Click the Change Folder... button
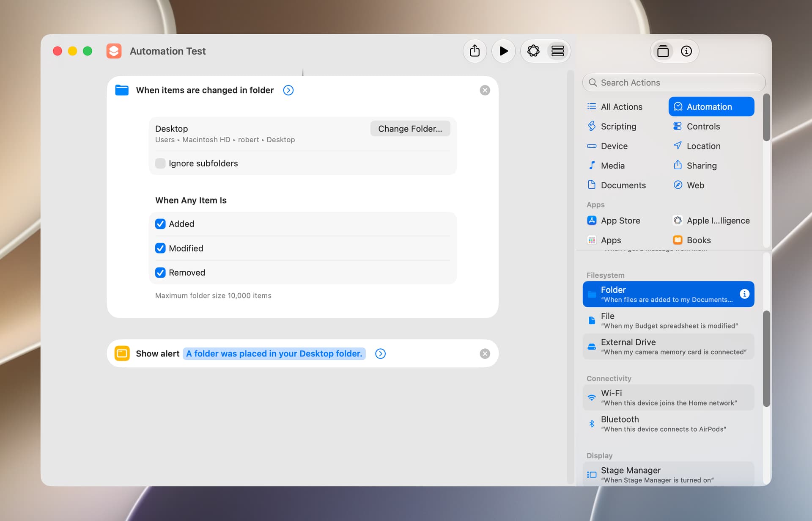The width and height of the screenshot is (812, 521). pos(410,129)
